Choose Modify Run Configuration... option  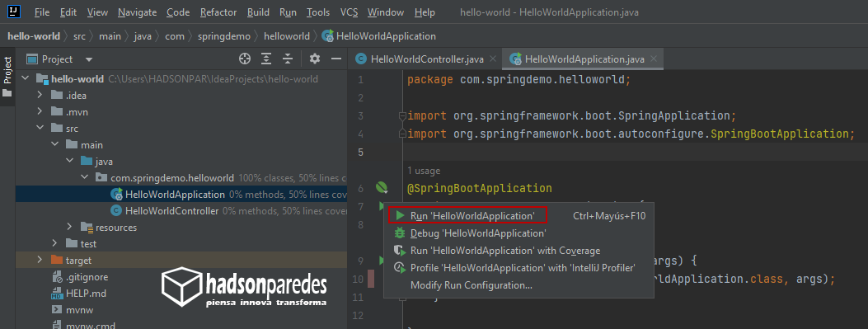tap(518, 285)
